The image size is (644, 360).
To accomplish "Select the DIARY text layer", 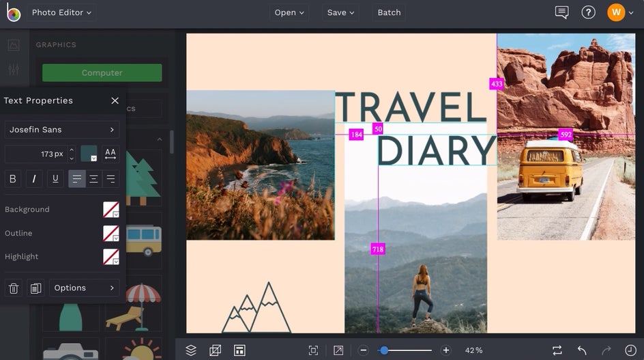I will pyautogui.click(x=437, y=150).
